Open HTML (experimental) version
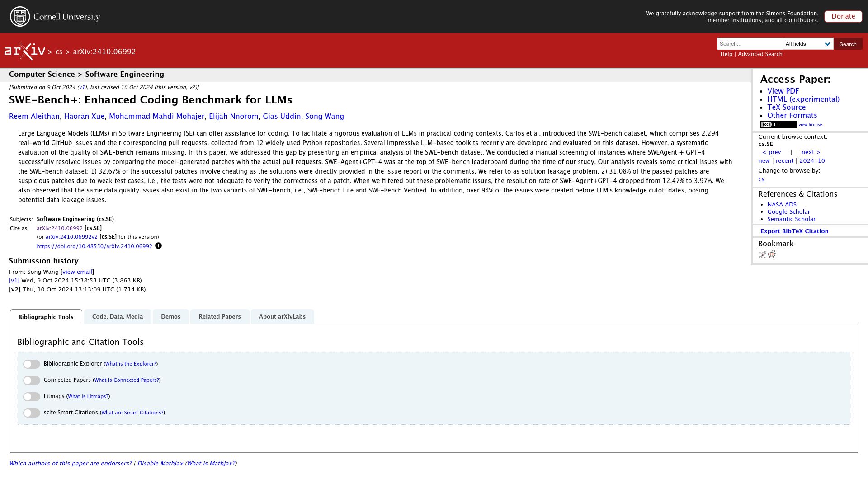The width and height of the screenshot is (868, 488). 803,99
